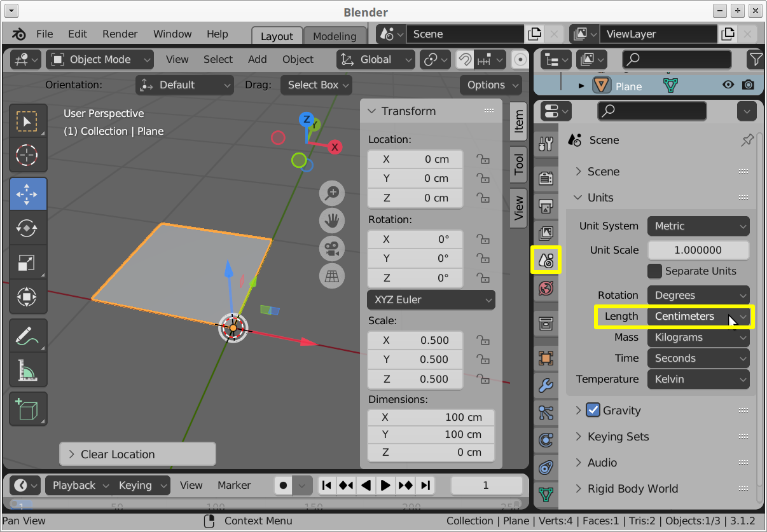The image size is (767, 532).
Task: Open the Rotation Degrees dropdown
Action: tap(698, 295)
